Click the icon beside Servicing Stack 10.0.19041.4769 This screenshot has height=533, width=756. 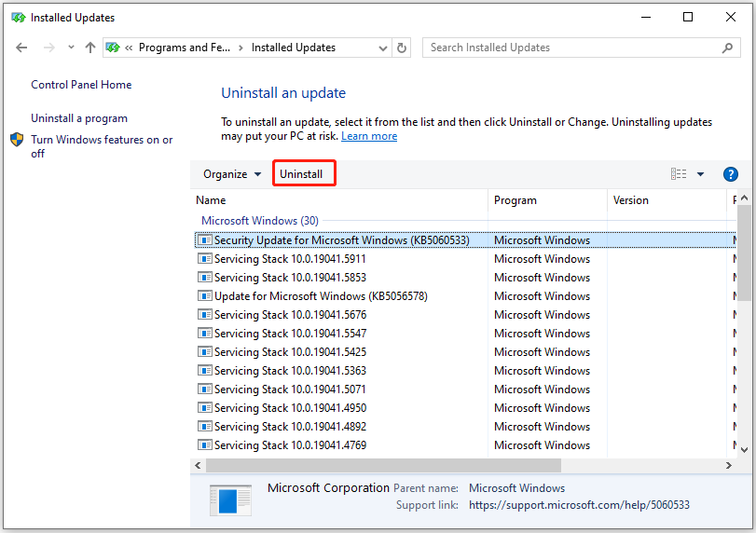tap(205, 445)
